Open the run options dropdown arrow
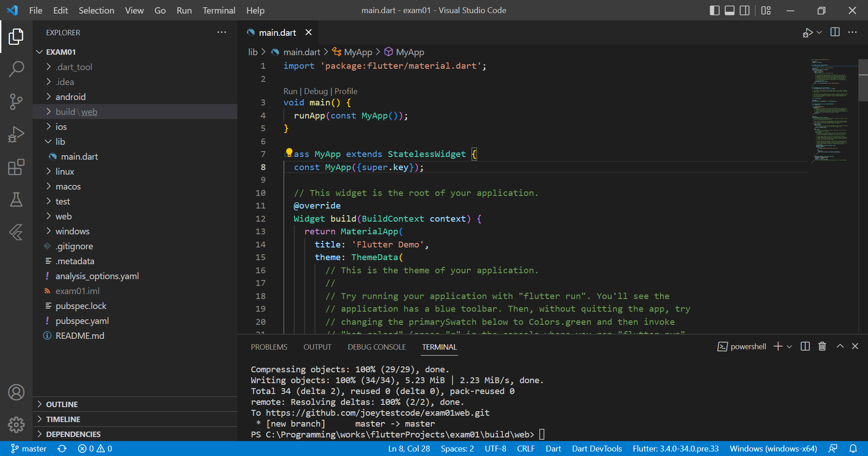The image size is (868, 456). pos(819,33)
